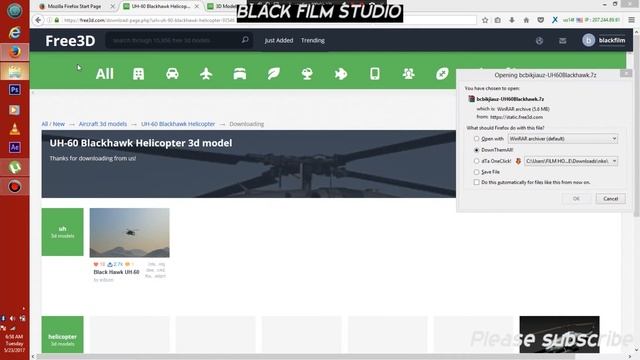Open the Sports ball category icon

point(442,73)
